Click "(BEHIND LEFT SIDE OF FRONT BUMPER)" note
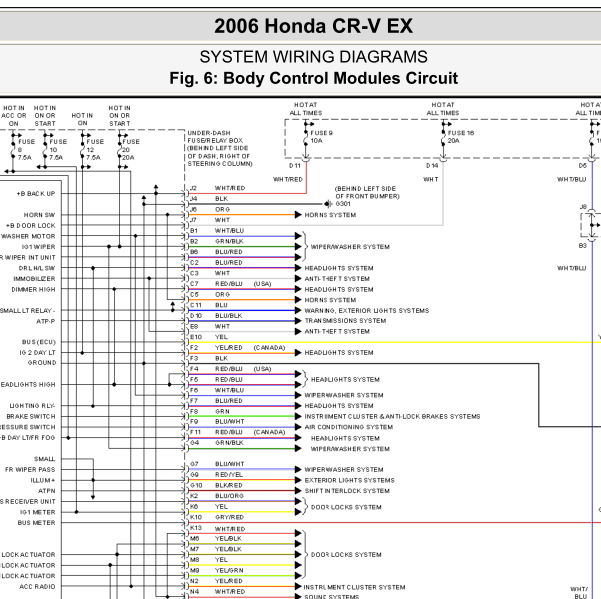This screenshot has height=599, width=601. point(367,192)
